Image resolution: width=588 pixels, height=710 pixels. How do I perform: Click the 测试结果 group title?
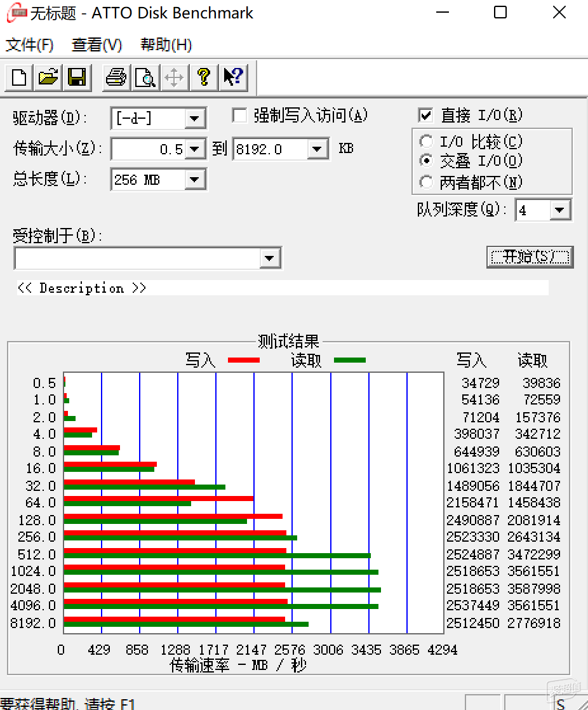point(288,342)
